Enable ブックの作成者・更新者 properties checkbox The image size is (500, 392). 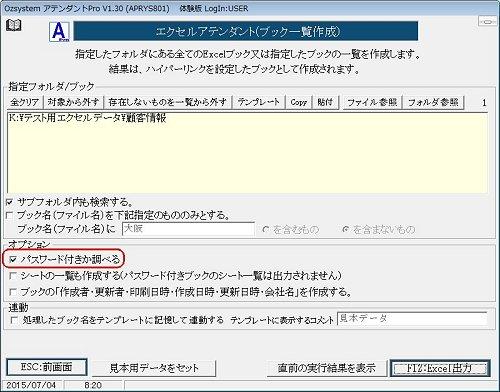[13, 292]
